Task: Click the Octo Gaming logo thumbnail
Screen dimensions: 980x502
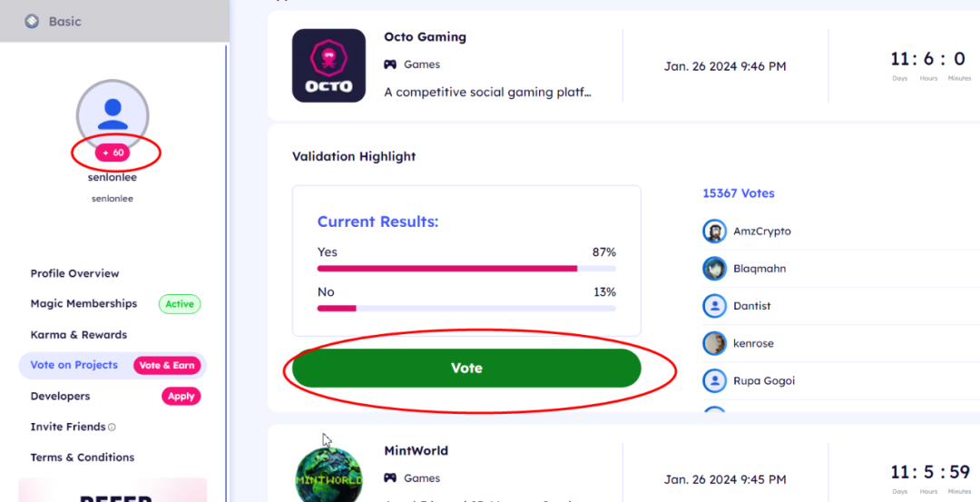Action: click(328, 65)
